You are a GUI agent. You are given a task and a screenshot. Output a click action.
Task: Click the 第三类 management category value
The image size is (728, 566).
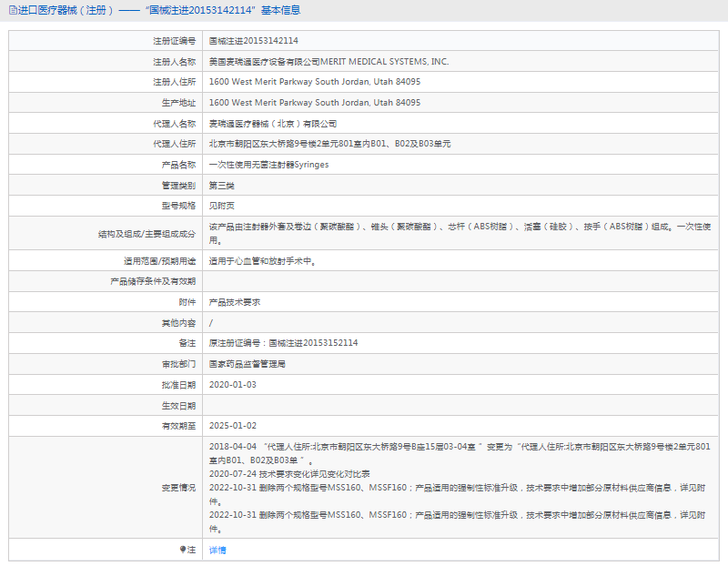click(x=221, y=185)
